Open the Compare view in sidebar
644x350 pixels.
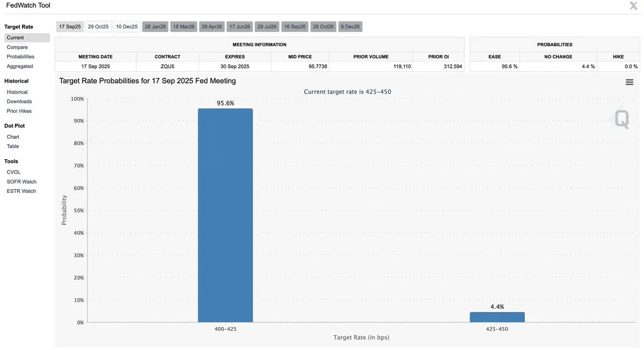tap(17, 47)
